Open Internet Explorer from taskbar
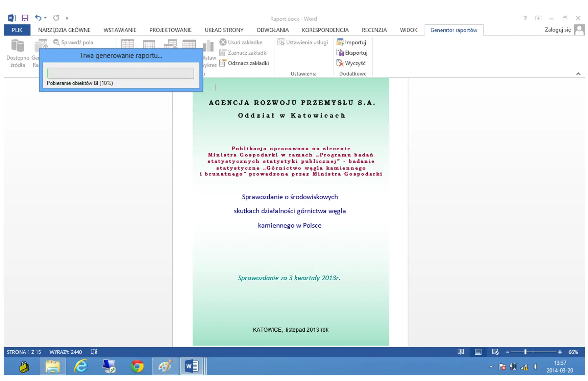The height and width of the screenshot is (381, 588). [x=81, y=366]
